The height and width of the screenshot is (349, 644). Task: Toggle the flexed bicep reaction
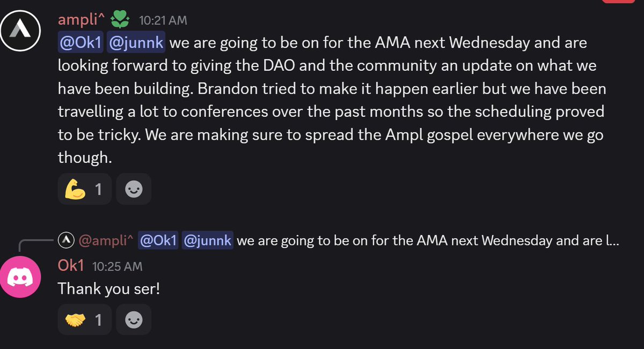coord(84,189)
